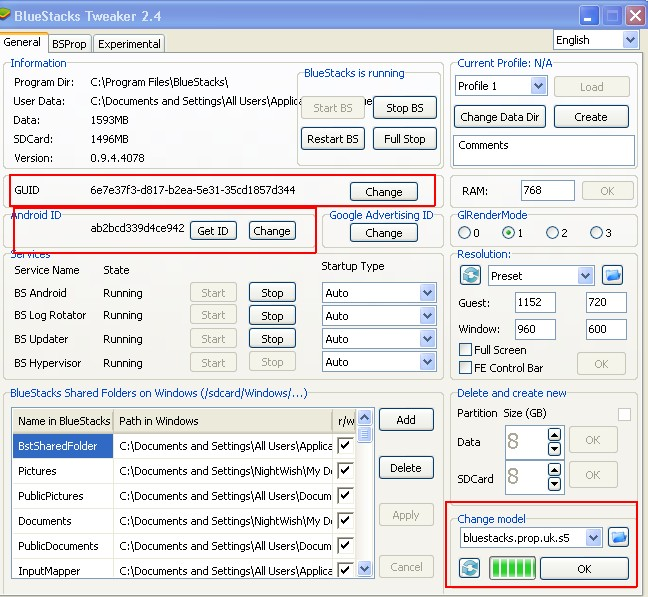Click the RAM input field
The height and width of the screenshot is (597, 648).
click(547, 191)
